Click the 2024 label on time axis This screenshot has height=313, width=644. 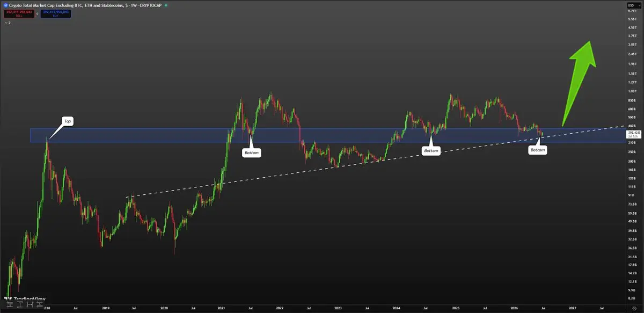tap(396, 309)
